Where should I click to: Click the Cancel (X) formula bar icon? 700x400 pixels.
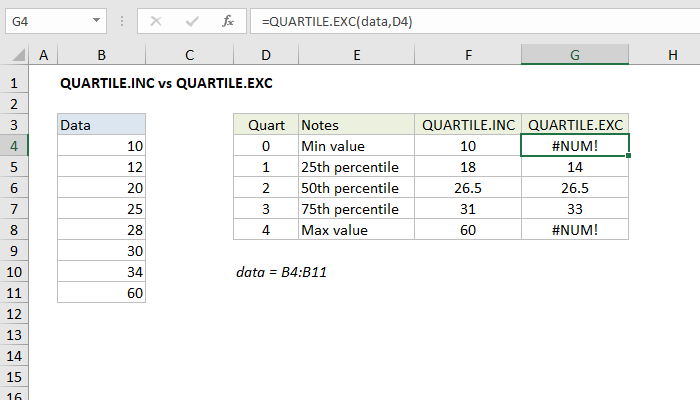157,20
